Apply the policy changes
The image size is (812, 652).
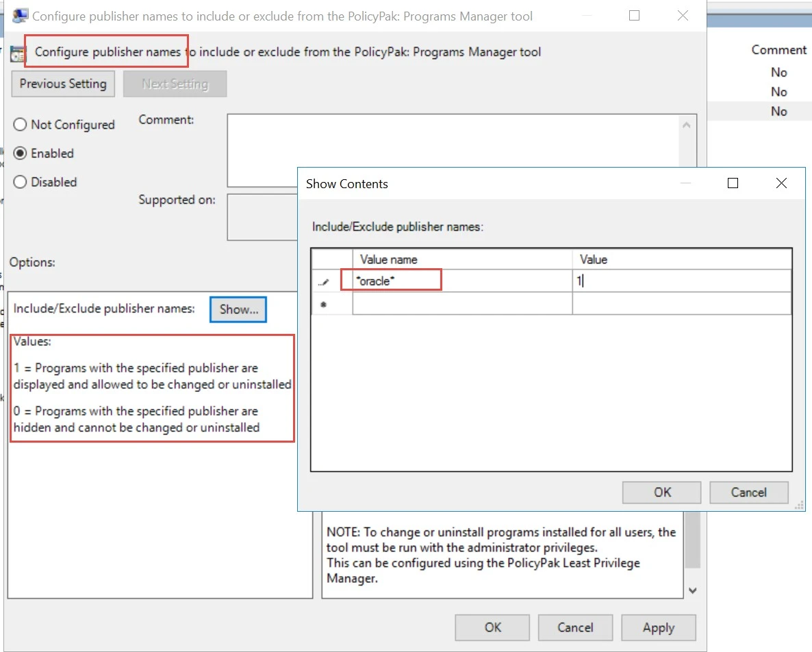658,627
